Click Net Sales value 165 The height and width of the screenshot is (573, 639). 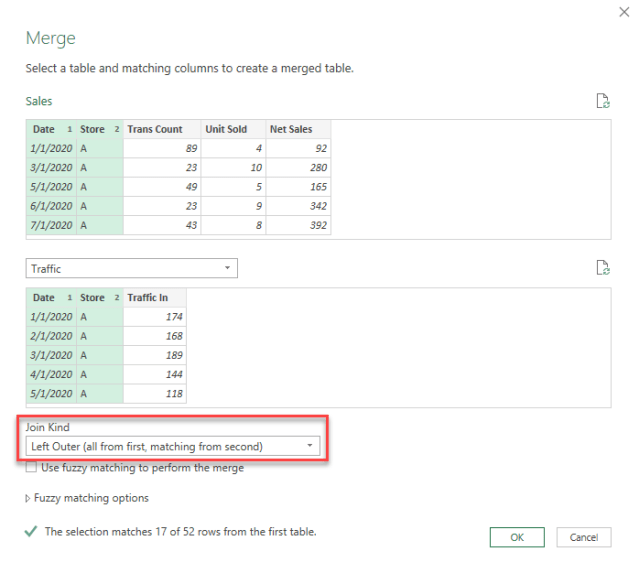pos(298,187)
